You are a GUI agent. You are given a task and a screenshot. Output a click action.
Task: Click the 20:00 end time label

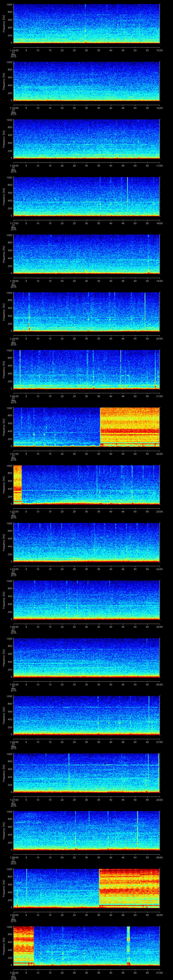(x=159, y=339)
